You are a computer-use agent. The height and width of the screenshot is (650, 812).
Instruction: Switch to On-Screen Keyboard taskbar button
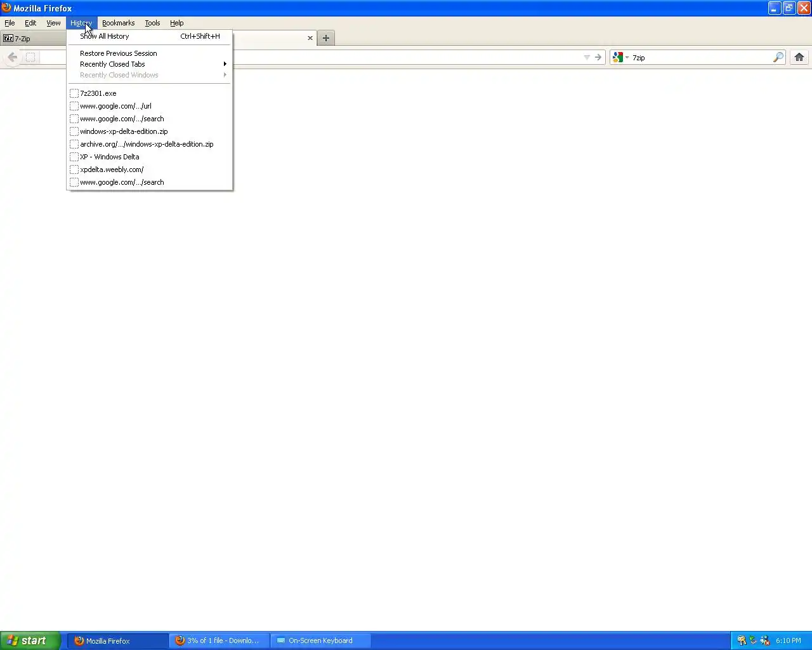tap(321, 640)
